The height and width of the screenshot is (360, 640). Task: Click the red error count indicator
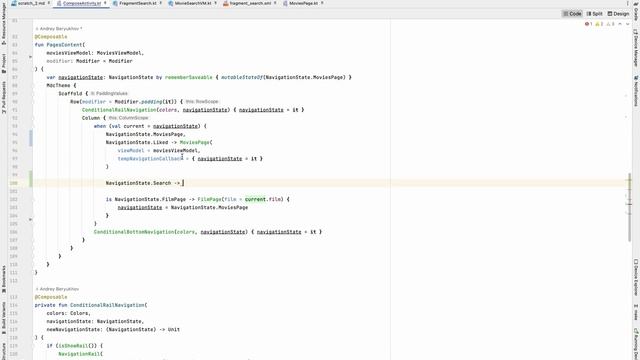[x=588, y=24]
